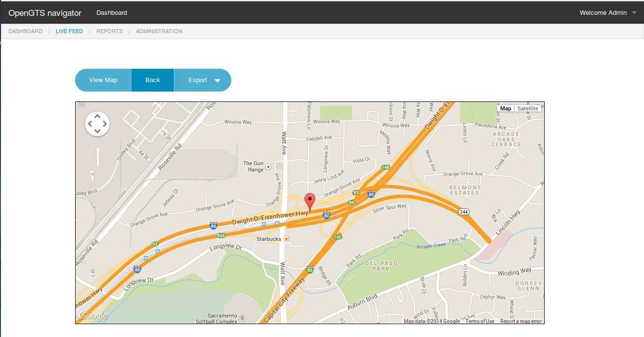The image size is (644, 337).
Task: Click the View Map button
Action: tap(103, 80)
